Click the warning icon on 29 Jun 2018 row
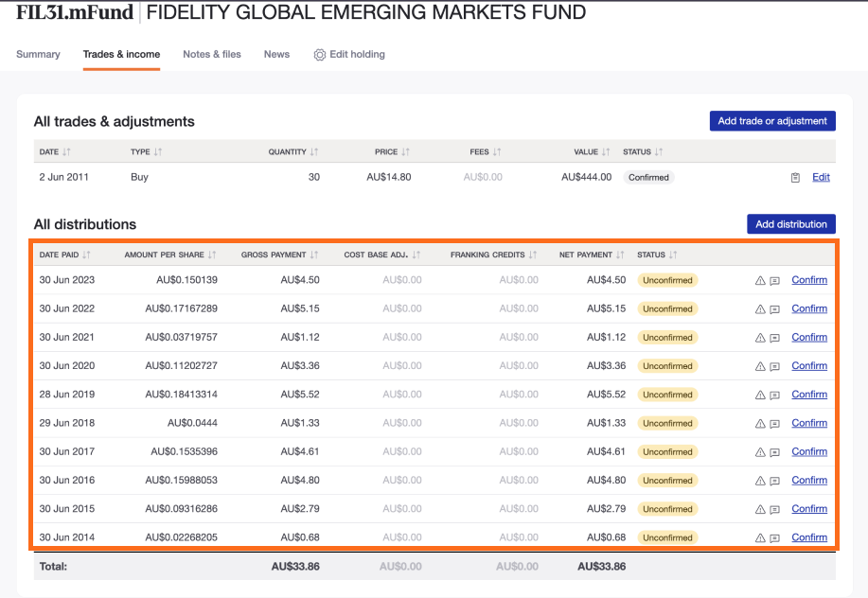 coord(758,423)
